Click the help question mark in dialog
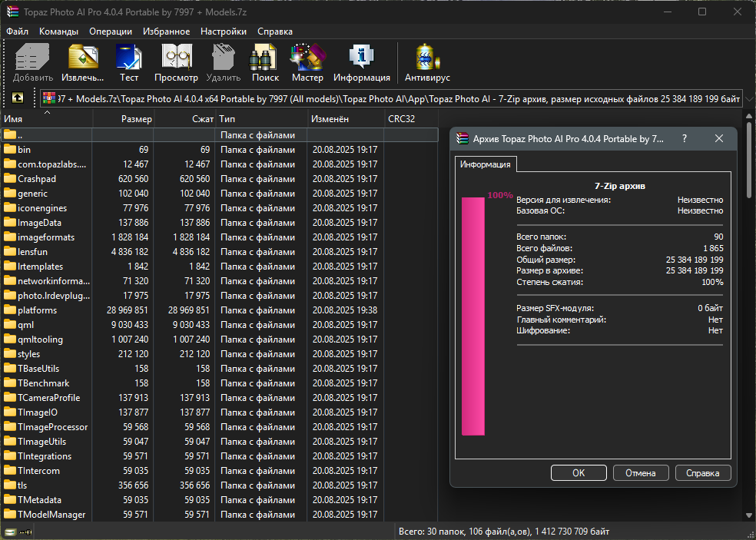This screenshot has width=756, height=540. coord(685,139)
